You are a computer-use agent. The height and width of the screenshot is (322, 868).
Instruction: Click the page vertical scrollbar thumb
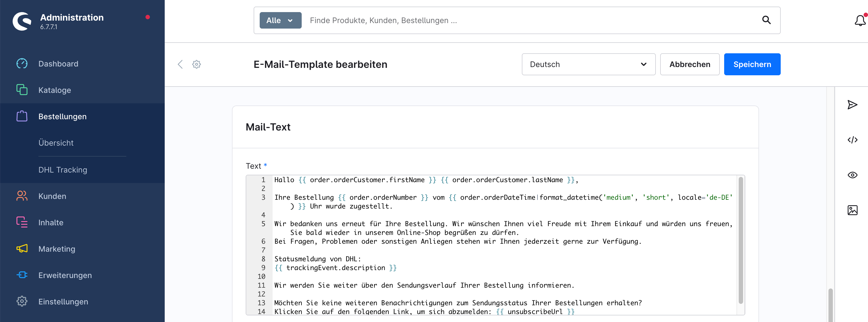point(830,305)
